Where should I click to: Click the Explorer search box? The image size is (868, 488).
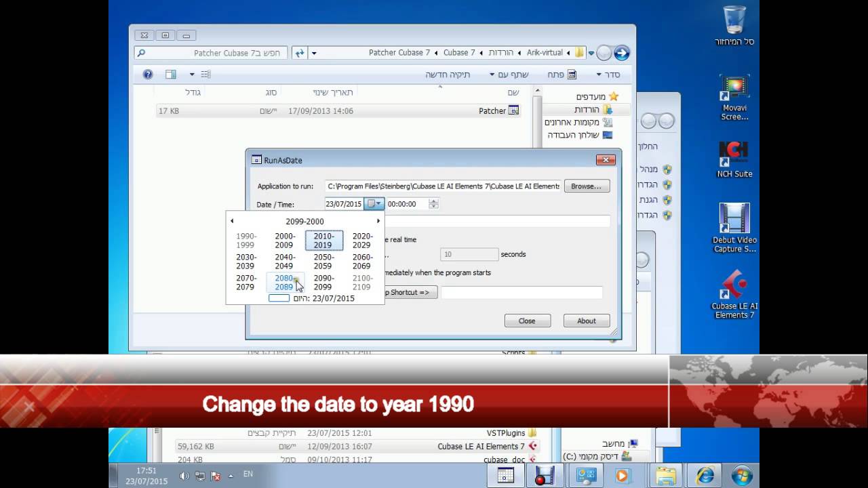[210, 53]
